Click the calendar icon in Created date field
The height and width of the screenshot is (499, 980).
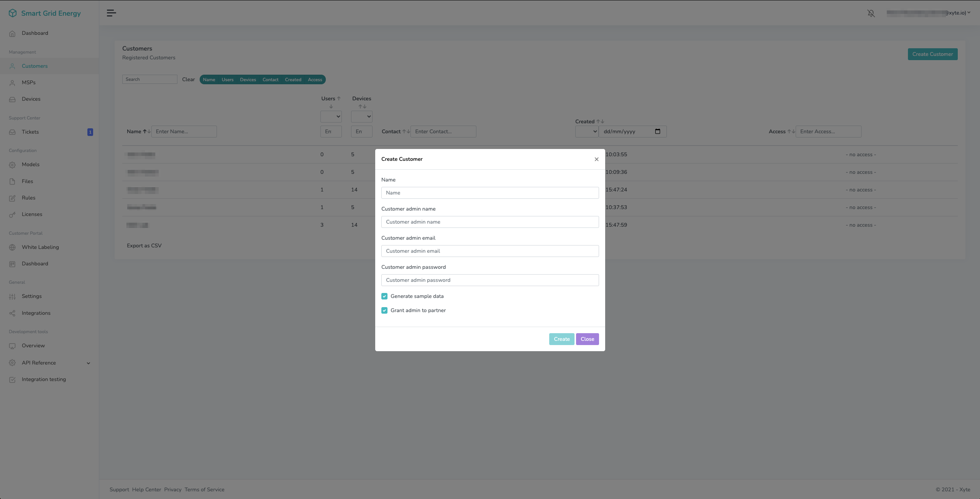(x=658, y=131)
